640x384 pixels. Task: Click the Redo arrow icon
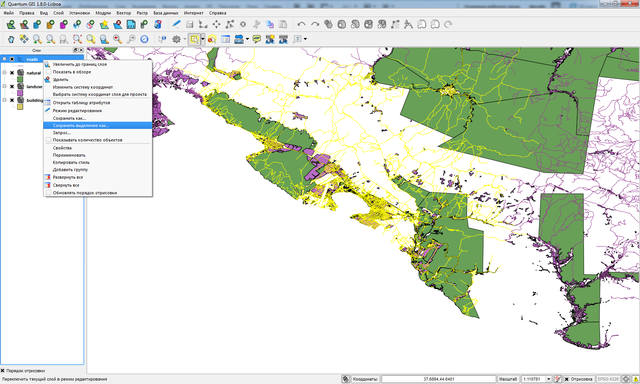pyautogui.click(x=315, y=24)
